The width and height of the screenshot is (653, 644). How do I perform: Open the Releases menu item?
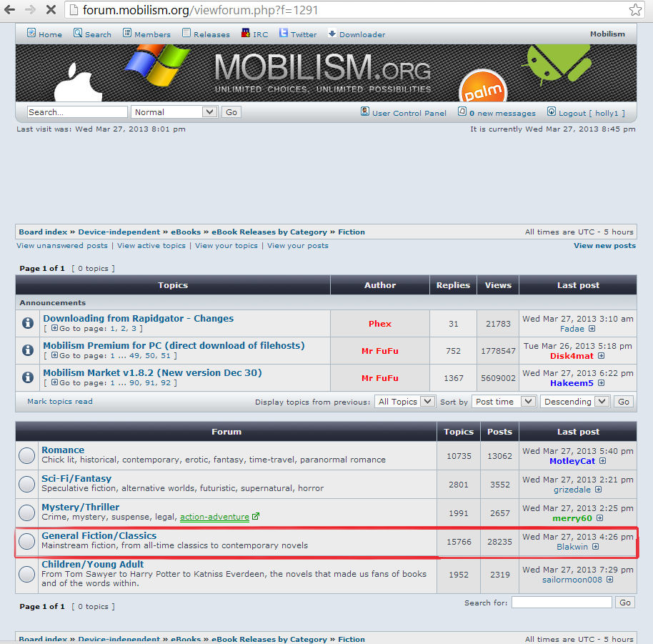[x=211, y=34]
